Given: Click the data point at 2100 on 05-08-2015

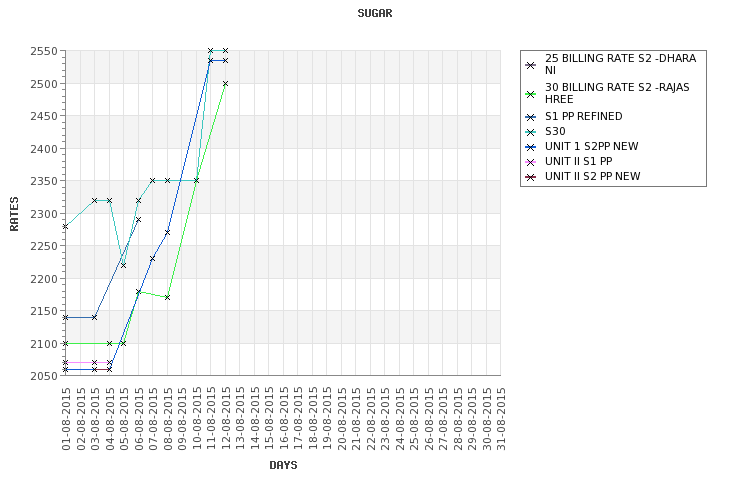Looking at the screenshot, I should pyautogui.click(x=123, y=344).
